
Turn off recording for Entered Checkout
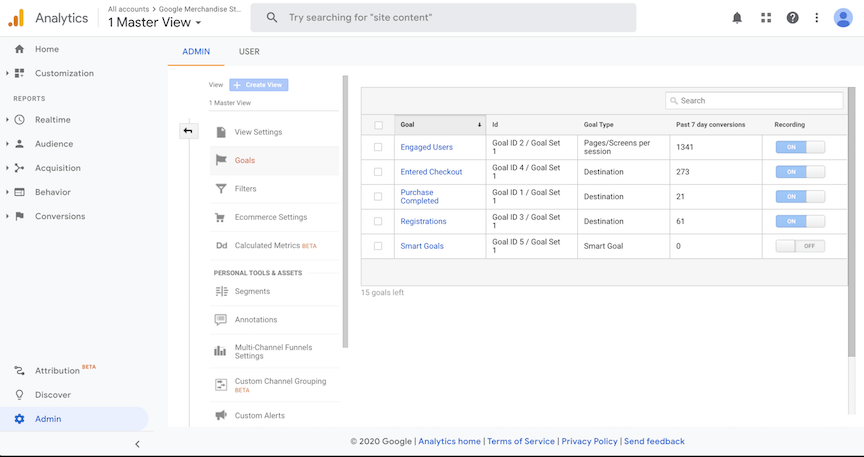(x=800, y=172)
